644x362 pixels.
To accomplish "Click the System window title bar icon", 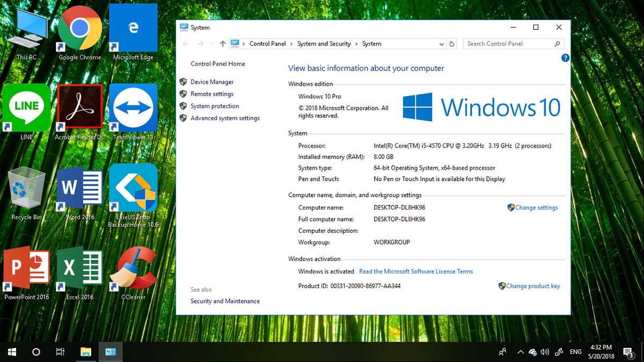I will point(184,27).
